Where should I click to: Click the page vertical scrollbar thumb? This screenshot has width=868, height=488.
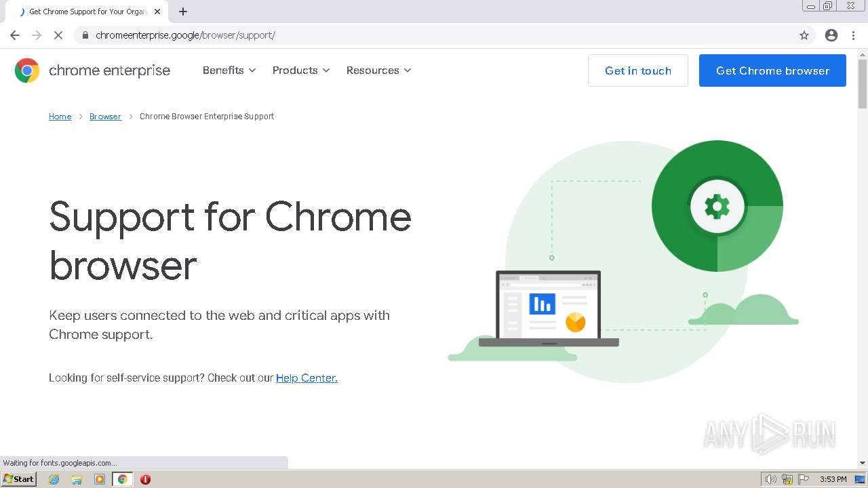[x=863, y=84]
